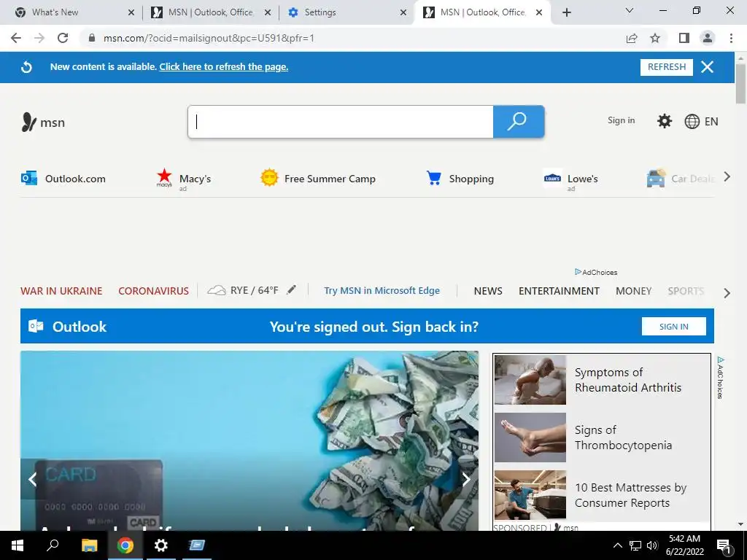Open the NEWS category
747x560 pixels.
tap(488, 291)
